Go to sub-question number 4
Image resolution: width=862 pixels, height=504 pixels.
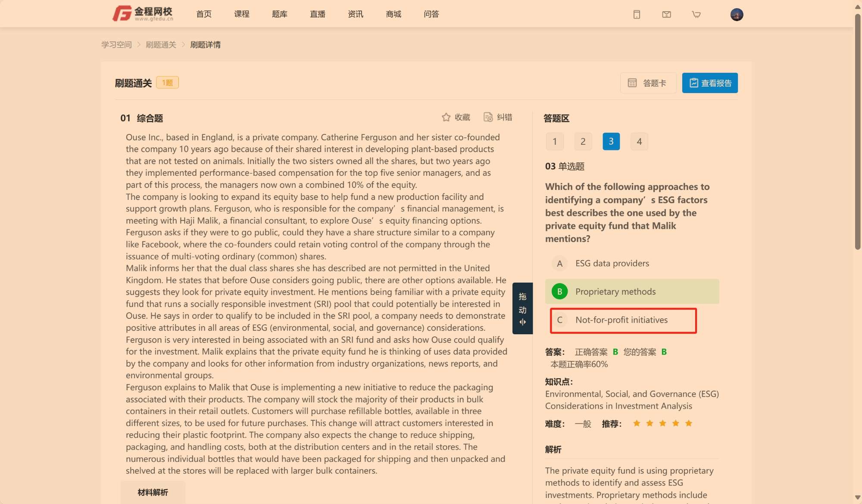[x=639, y=141]
